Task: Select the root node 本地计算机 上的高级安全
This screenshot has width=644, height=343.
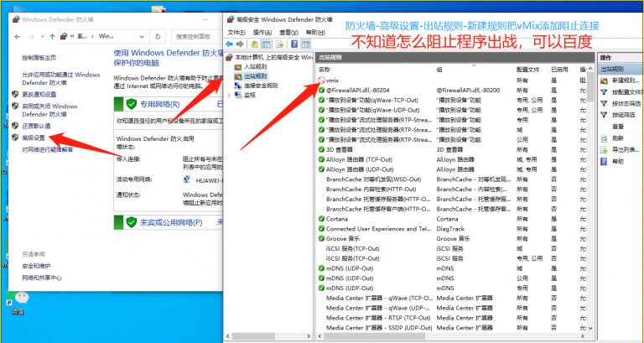Action: click(274, 57)
